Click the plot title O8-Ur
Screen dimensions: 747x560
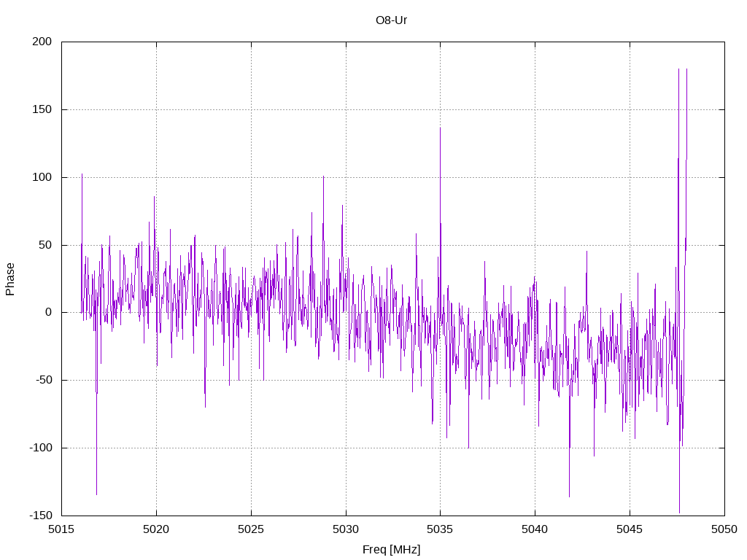point(391,20)
